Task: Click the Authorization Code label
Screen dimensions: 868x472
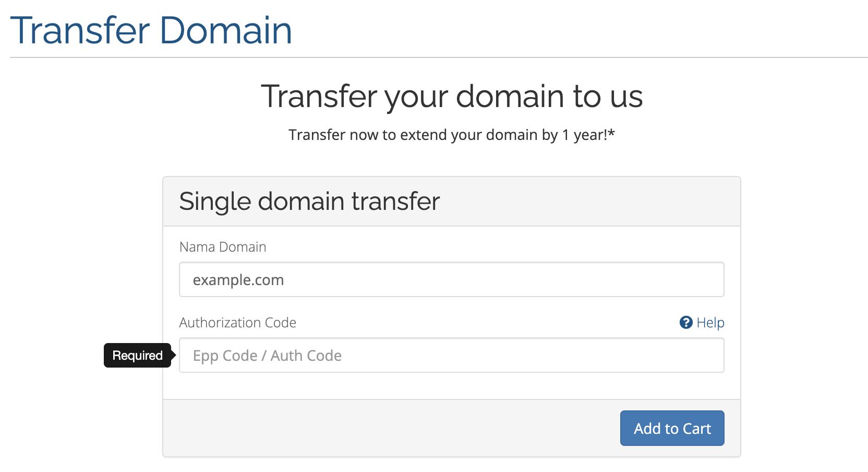Action: (x=237, y=323)
